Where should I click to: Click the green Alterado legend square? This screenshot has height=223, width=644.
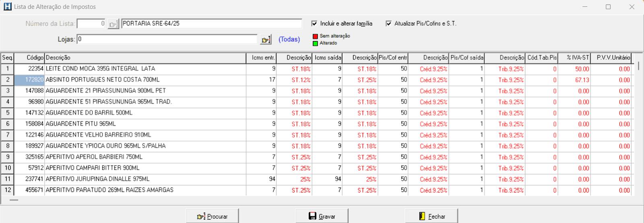pos(315,43)
